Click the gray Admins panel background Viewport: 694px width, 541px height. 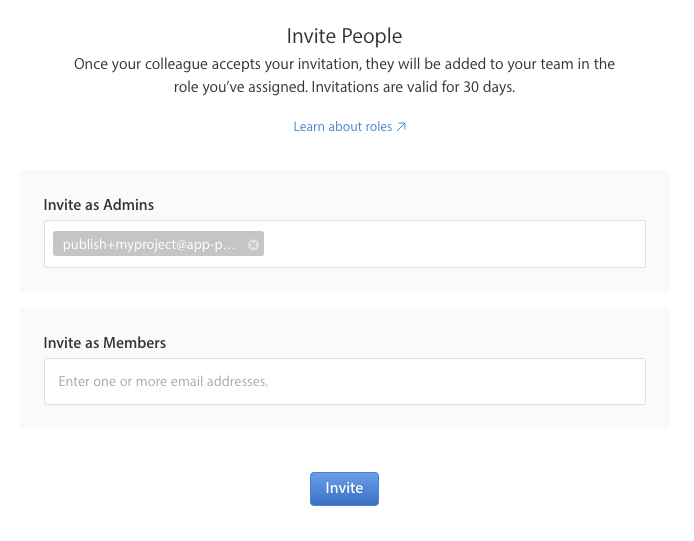point(400,190)
